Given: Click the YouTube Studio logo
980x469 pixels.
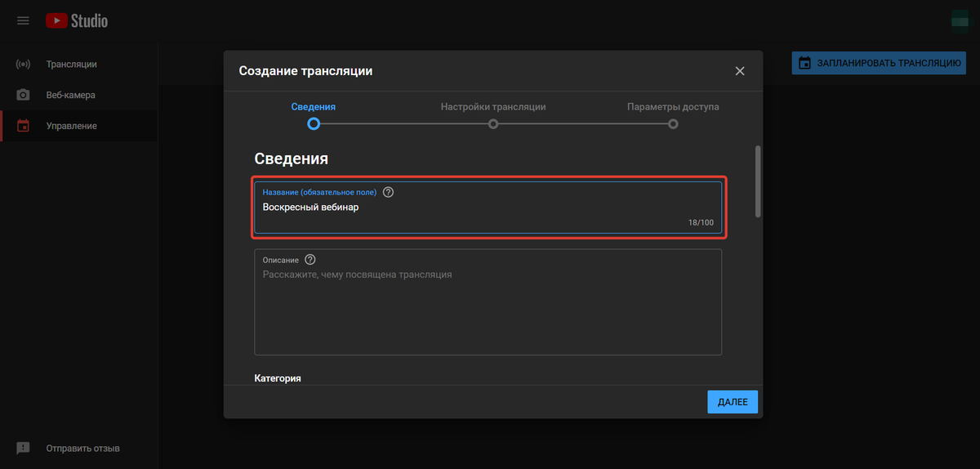Looking at the screenshot, I should tap(77, 20).
